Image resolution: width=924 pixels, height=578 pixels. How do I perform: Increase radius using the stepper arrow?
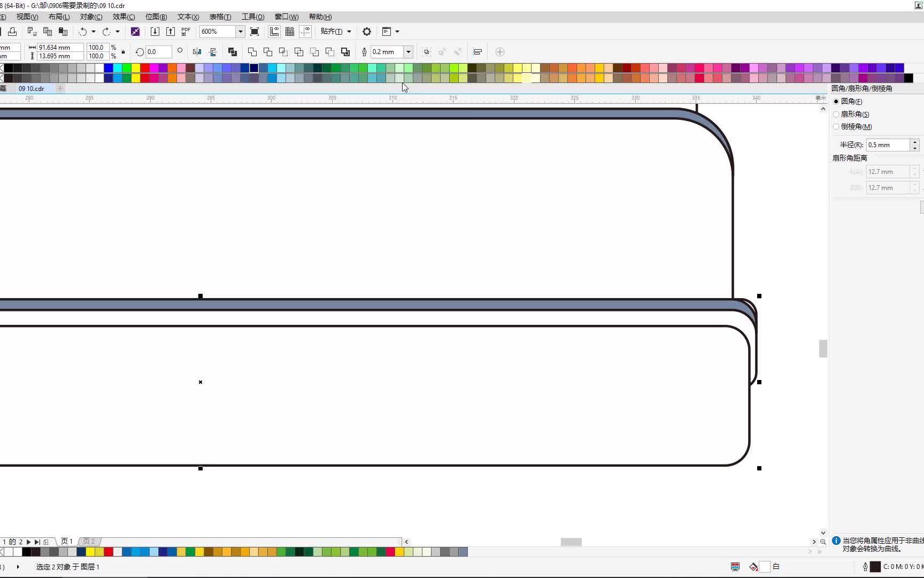(x=915, y=142)
